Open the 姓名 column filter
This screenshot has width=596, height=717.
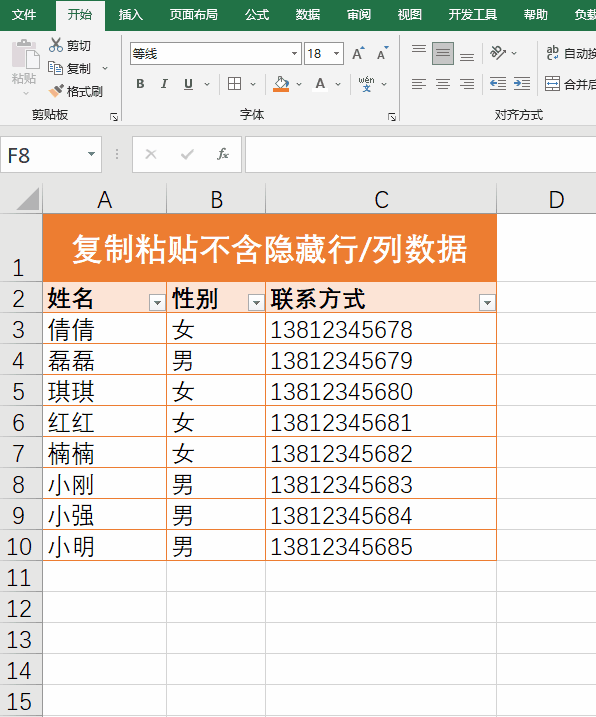point(157,302)
